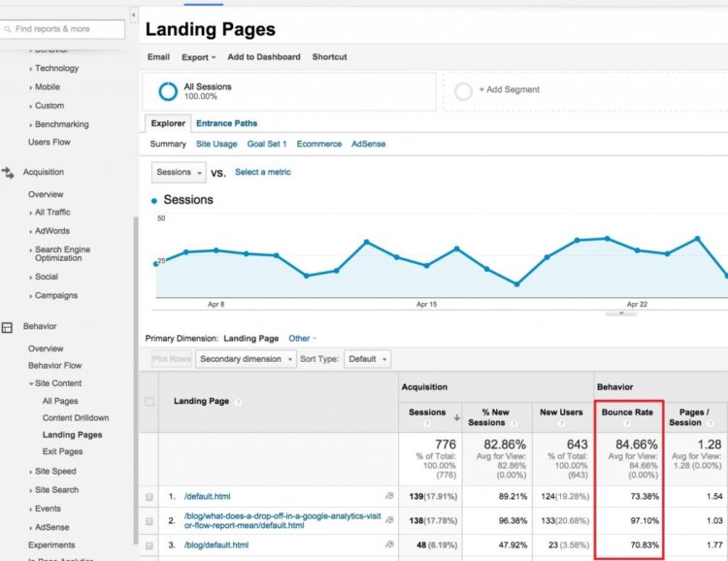
Task: Open the Sort Type Default dropdown
Action: click(368, 359)
